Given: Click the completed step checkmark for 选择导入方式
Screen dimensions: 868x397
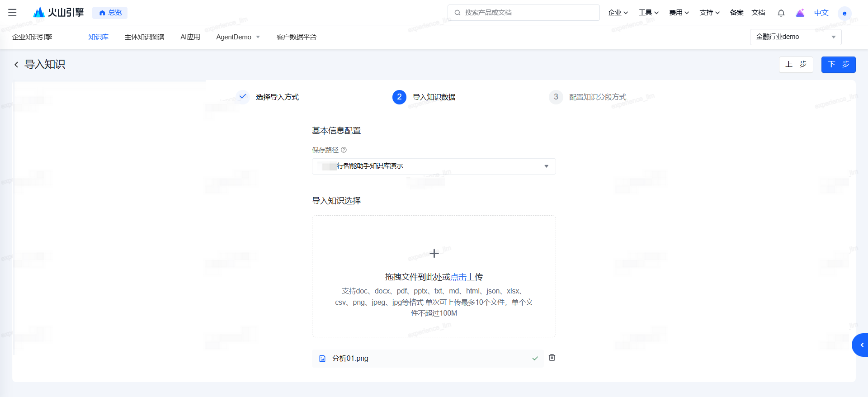Looking at the screenshot, I should [x=243, y=97].
